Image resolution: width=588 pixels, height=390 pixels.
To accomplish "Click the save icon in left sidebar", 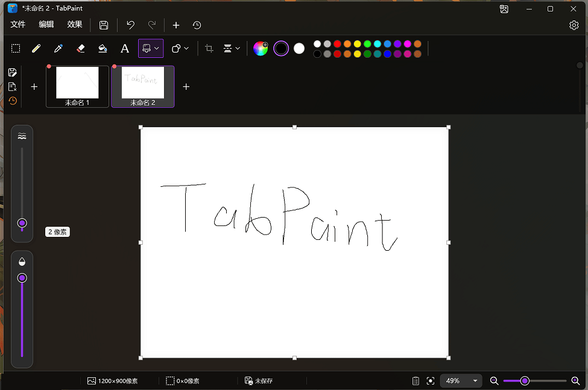I will click(x=12, y=72).
